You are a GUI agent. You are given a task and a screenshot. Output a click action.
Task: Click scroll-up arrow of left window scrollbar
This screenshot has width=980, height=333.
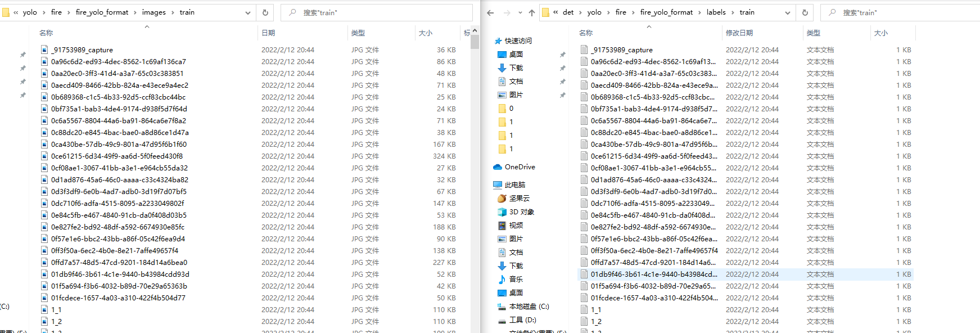[x=475, y=30]
